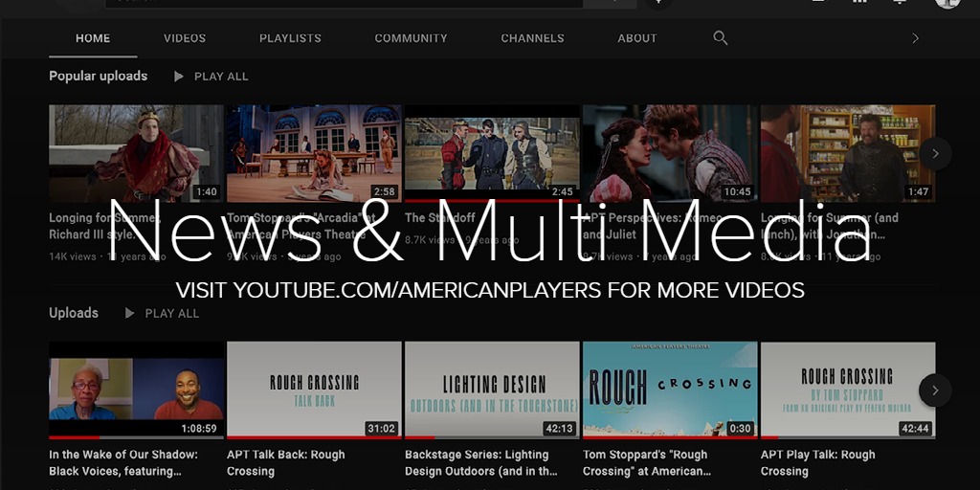The image size is (980, 490).
Task: Open the About tab
Action: point(637,38)
